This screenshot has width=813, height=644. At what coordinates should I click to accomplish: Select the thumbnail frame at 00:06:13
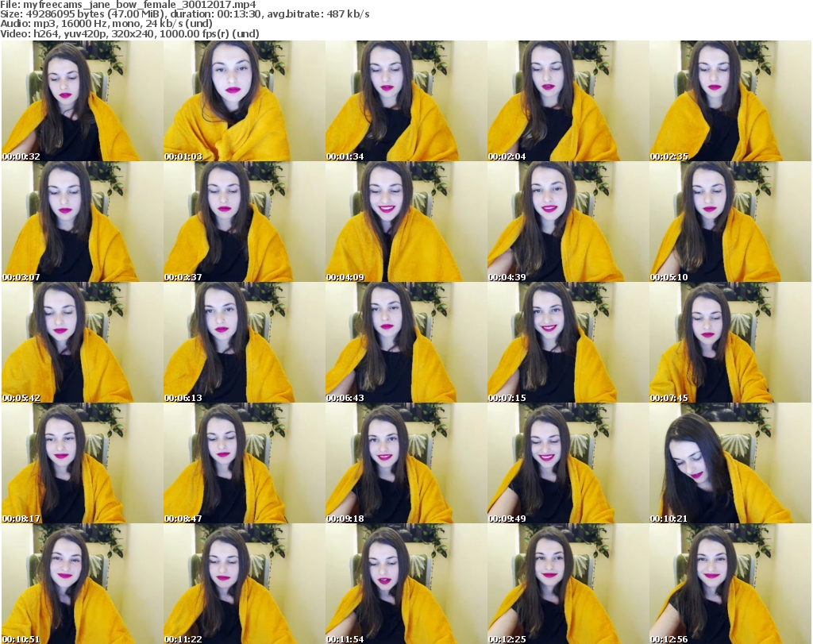(245, 343)
